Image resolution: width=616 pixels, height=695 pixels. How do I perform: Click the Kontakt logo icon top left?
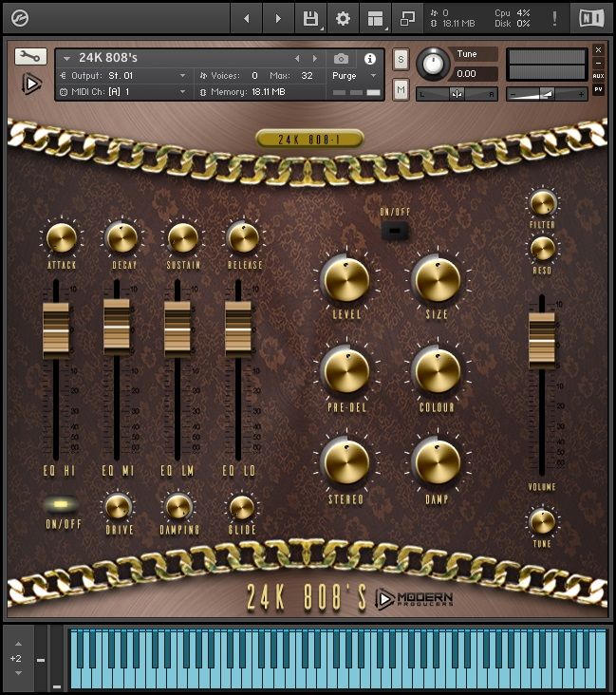click(x=18, y=17)
